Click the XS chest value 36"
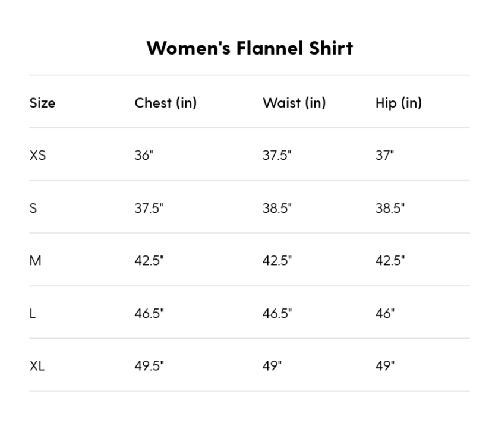 point(144,156)
